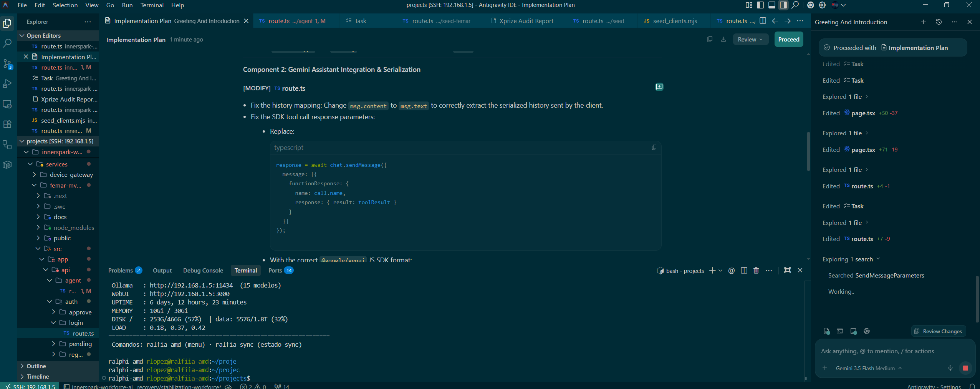
Task: Copy the typescript code block
Action: click(x=654, y=148)
